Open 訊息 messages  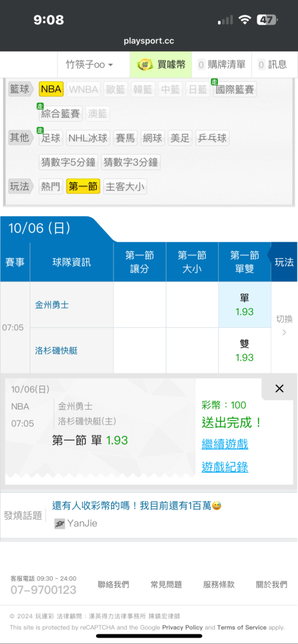[x=272, y=64]
